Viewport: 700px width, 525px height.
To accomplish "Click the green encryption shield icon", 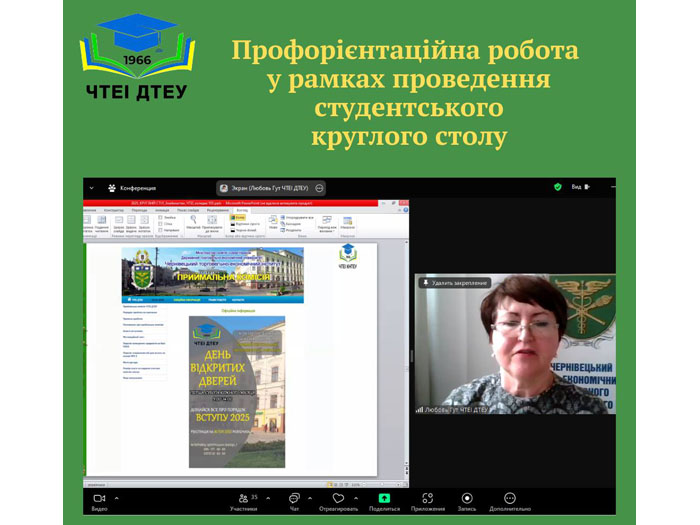I will [x=558, y=187].
